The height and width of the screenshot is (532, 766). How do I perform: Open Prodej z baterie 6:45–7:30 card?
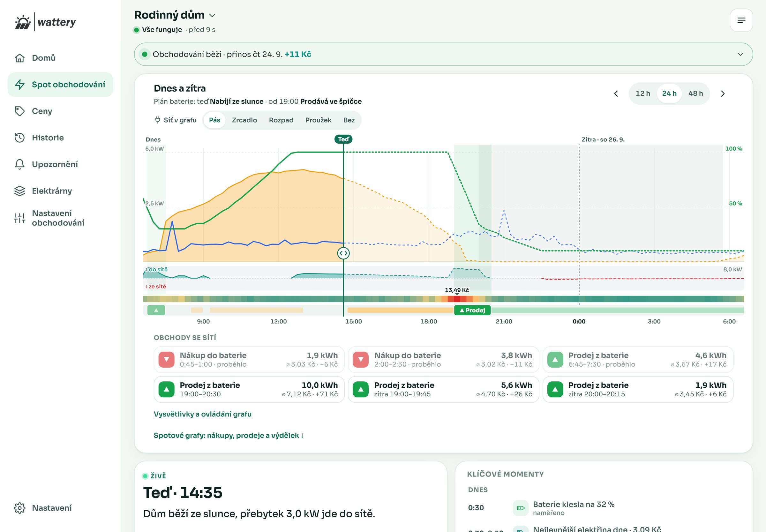(x=637, y=360)
